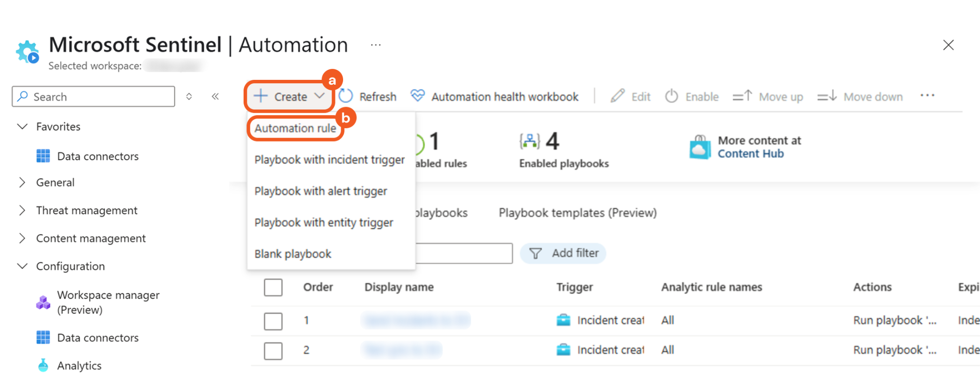
Task: Click the Content Hub shopping bag icon
Action: (x=700, y=147)
